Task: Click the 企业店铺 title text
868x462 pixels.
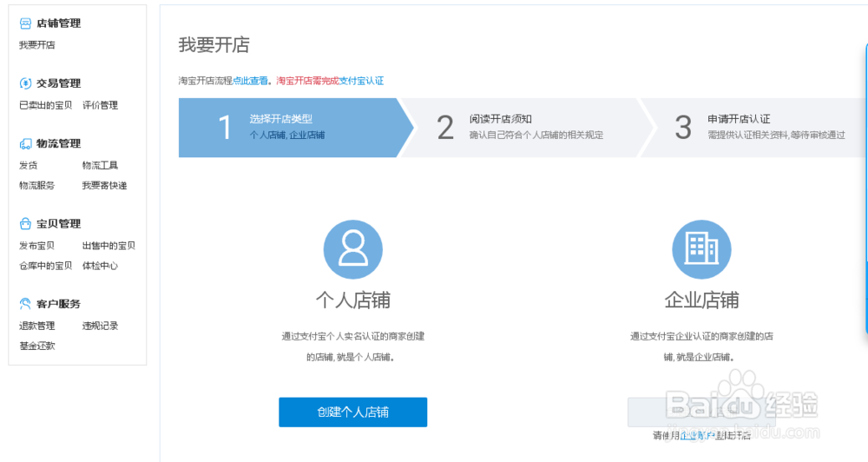Action: pyautogui.click(x=701, y=300)
